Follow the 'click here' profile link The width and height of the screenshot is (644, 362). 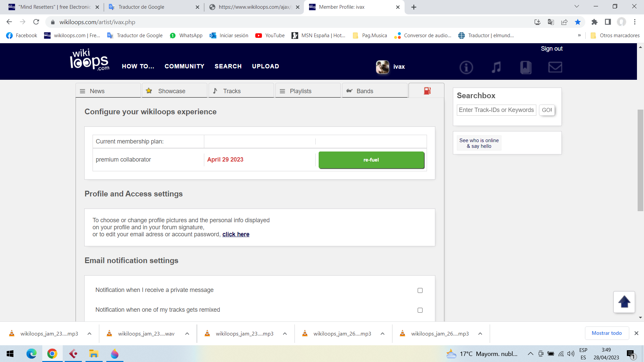236,234
